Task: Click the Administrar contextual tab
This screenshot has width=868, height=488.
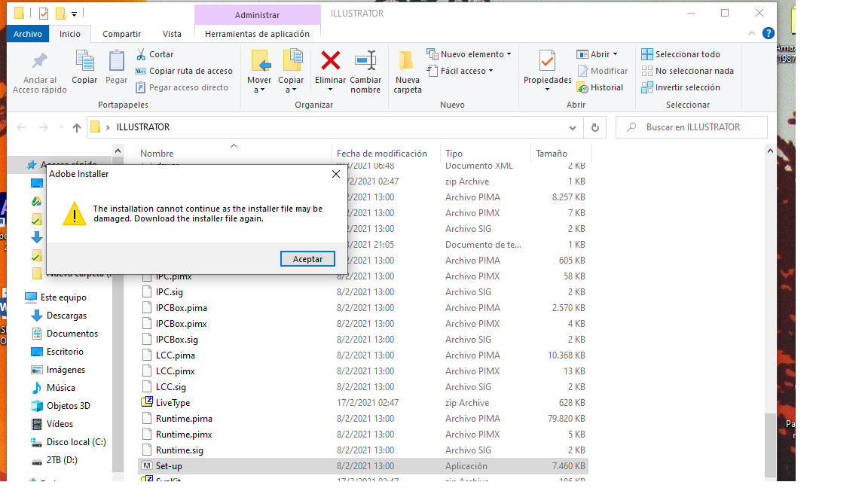Action: pos(258,15)
